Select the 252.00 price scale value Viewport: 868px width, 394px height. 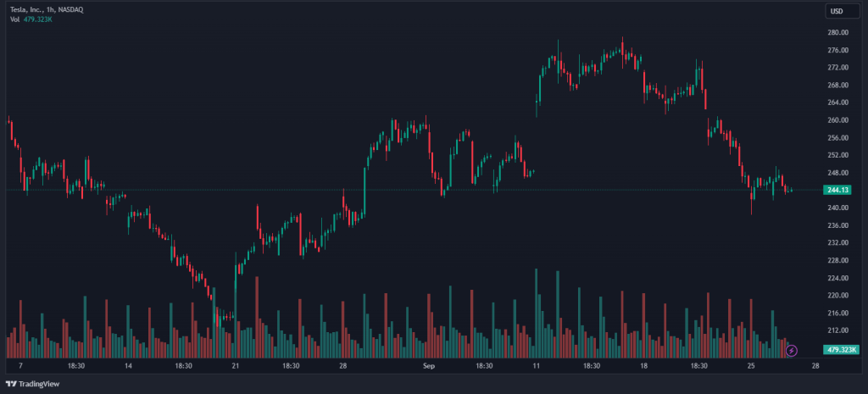point(837,155)
